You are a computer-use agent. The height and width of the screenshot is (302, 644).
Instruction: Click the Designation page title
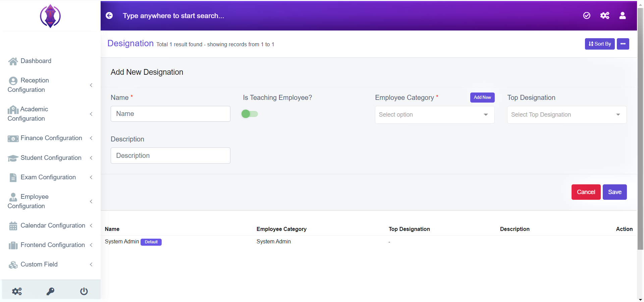tap(130, 44)
